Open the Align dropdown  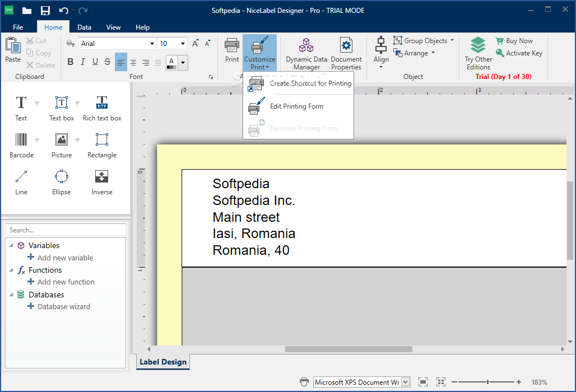pos(381,54)
